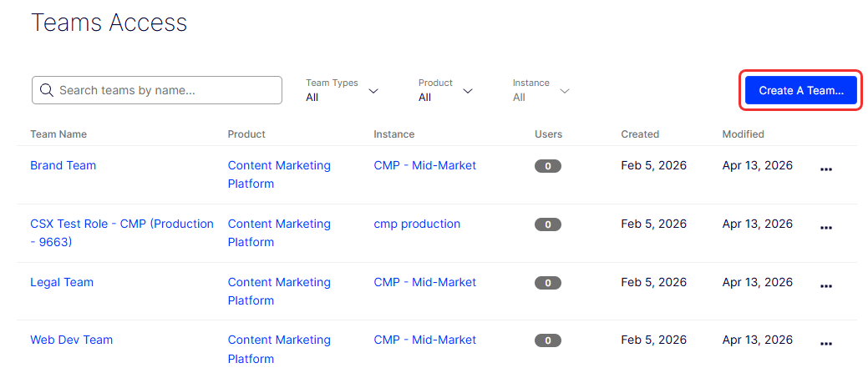Click the search magnifier icon
The image size is (868, 373).
tap(46, 90)
